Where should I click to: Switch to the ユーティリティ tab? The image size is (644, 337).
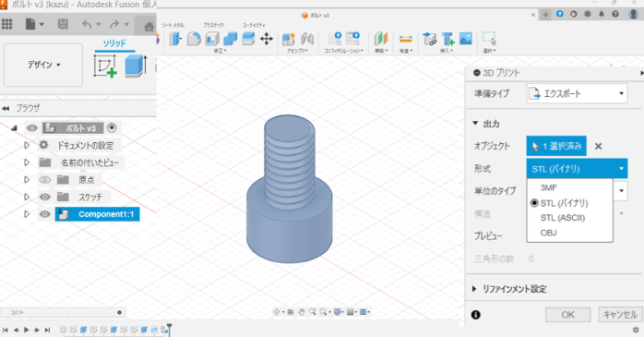(254, 25)
